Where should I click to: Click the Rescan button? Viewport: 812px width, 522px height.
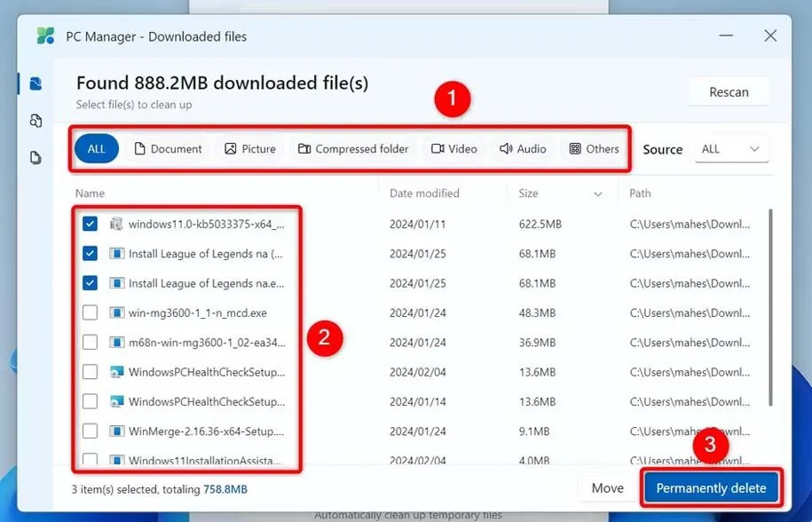(729, 92)
